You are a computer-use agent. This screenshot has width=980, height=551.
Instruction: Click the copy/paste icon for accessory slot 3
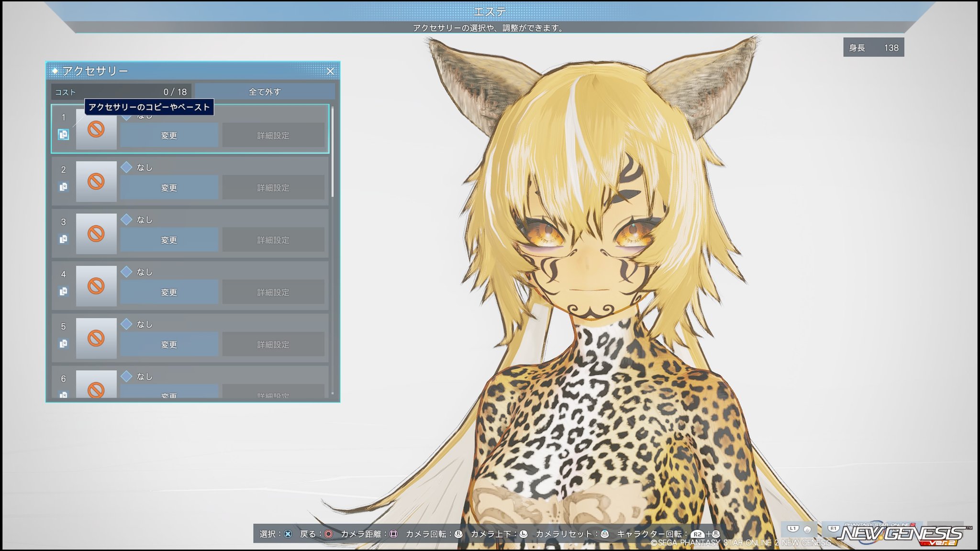click(63, 239)
